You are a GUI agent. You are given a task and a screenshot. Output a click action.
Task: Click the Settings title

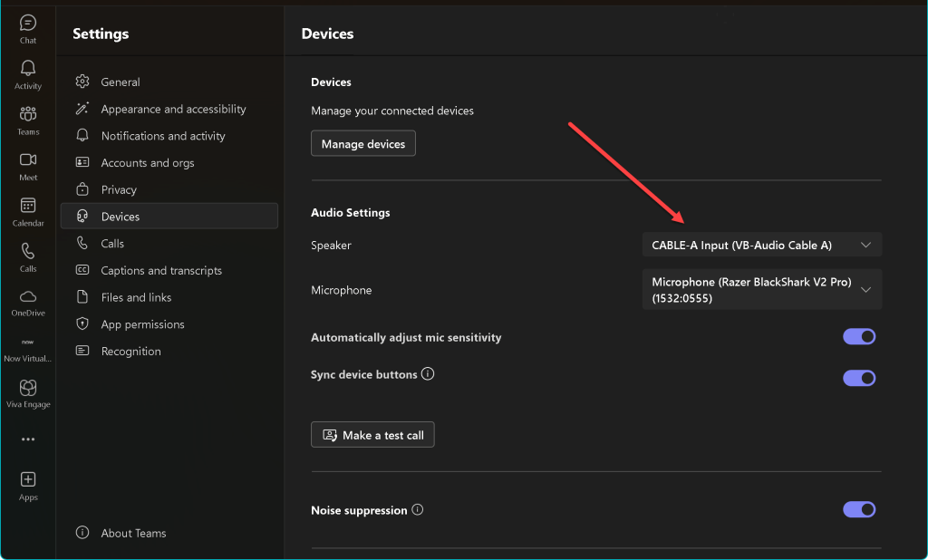pyautogui.click(x=101, y=34)
